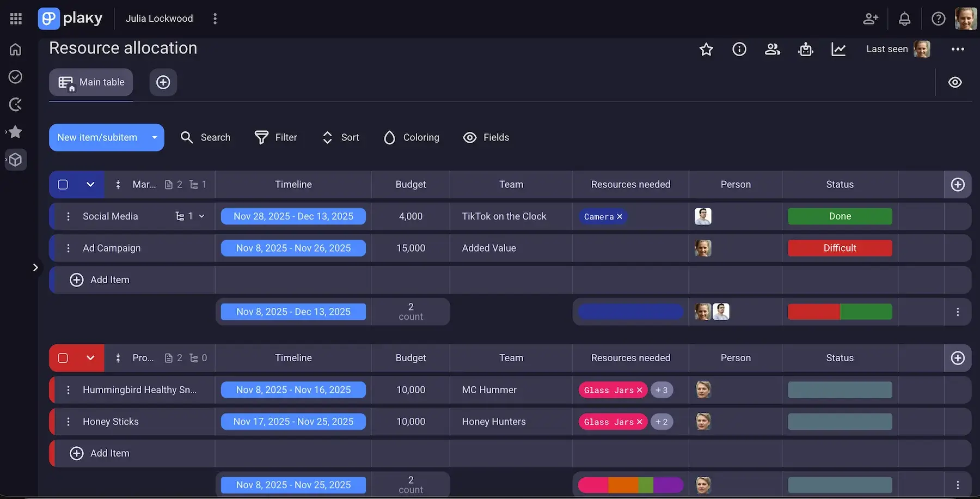Image resolution: width=980 pixels, height=499 pixels.
Task: Expand Social Media subitems chevron
Action: (201, 216)
